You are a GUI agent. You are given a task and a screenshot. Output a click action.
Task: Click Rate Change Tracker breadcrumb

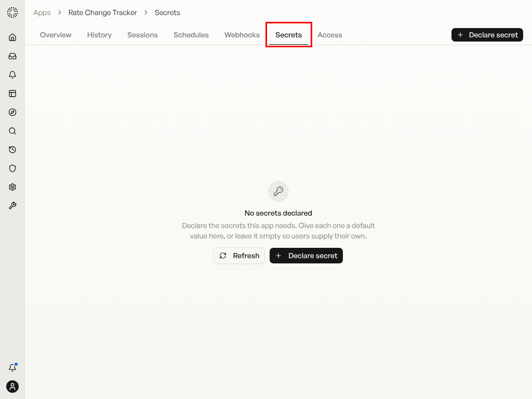(103, 12)
